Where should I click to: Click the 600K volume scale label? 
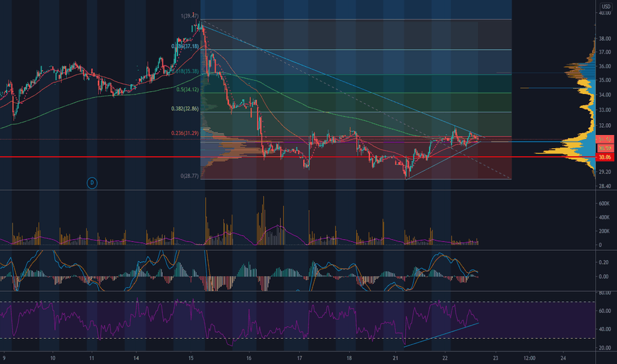tap(604, 203)
